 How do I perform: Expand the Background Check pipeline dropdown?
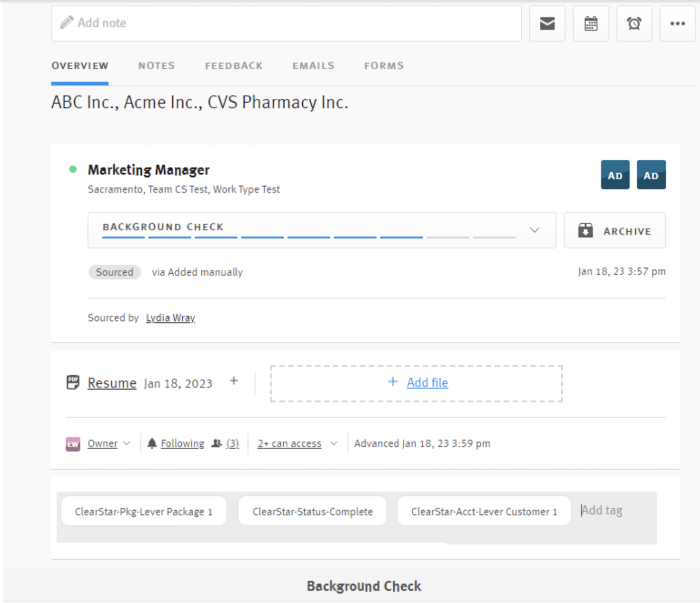534,230
